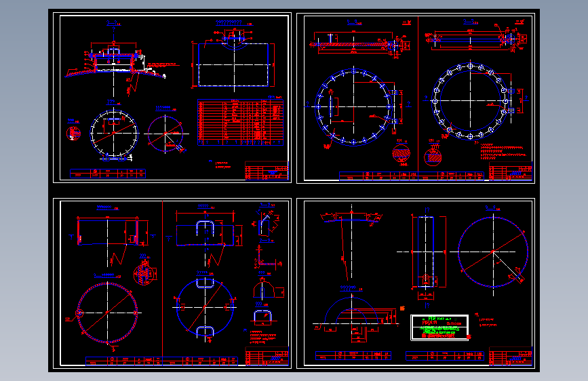Click the large white-dashed ring plan view in top-left sheet
Image resolution: width=588 pixels, height=381 pixels.
[114, 133]
